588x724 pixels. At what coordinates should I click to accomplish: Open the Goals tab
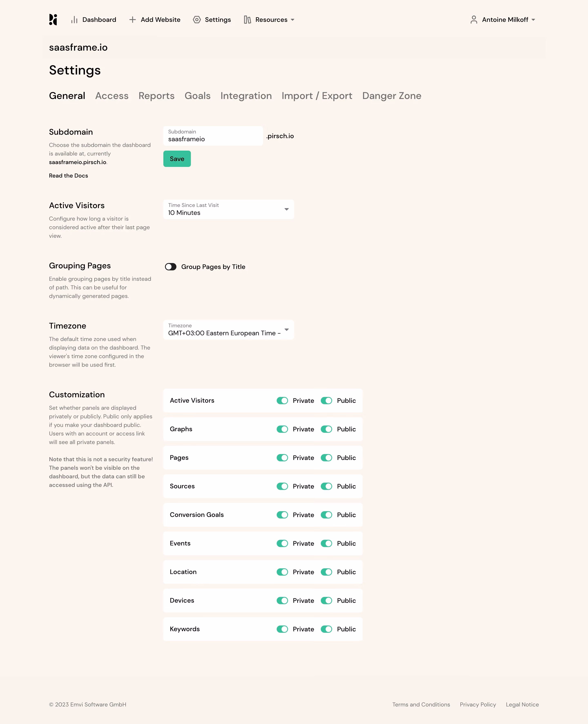click(x=197, y=96)
